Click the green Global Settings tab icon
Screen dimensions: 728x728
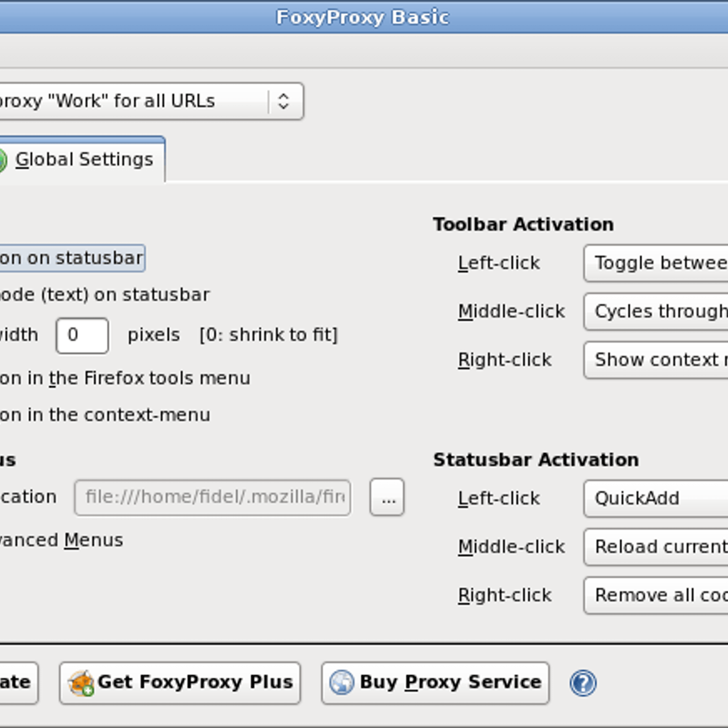2,161
